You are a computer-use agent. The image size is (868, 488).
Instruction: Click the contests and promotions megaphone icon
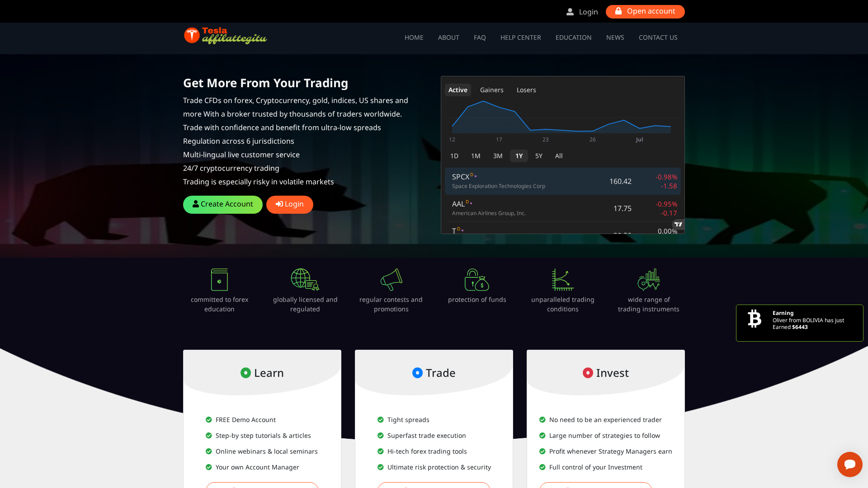pos(391,280)
